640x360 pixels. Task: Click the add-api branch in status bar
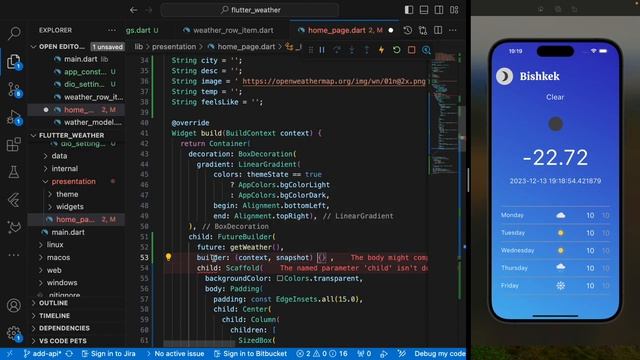point(43,353)
